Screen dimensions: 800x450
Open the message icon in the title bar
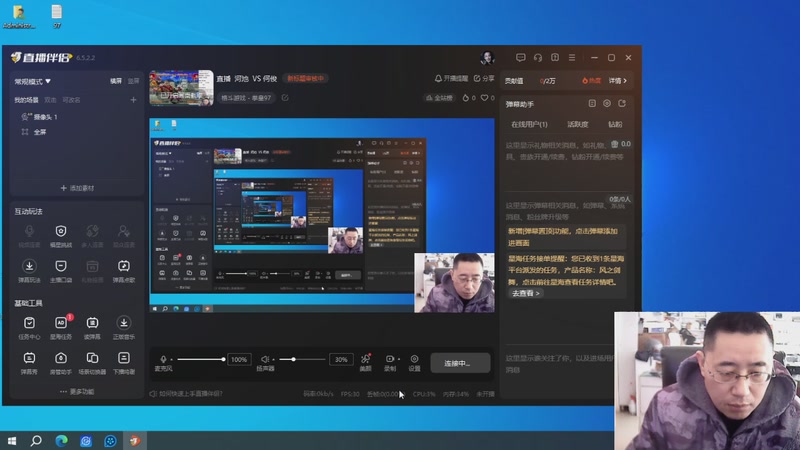520,58
